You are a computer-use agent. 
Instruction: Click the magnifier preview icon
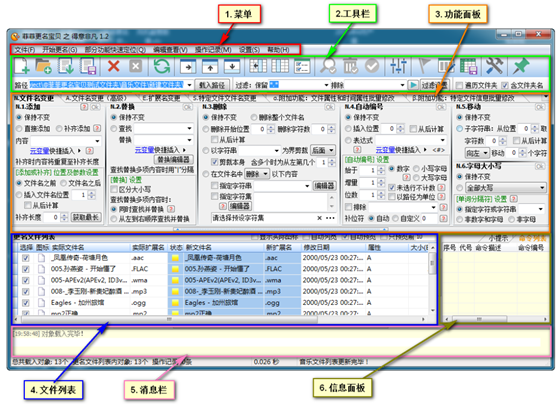tap(328, 66)
